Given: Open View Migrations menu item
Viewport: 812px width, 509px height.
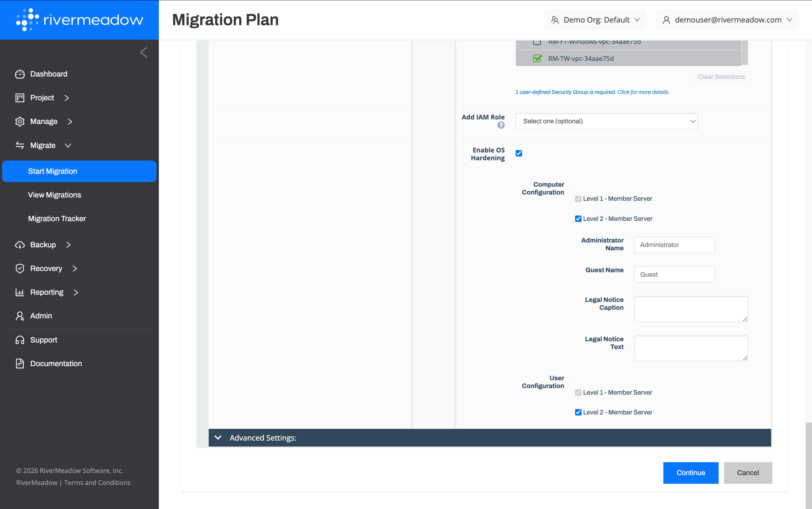Looking at the screenshot, I should (x=55, y=195).
